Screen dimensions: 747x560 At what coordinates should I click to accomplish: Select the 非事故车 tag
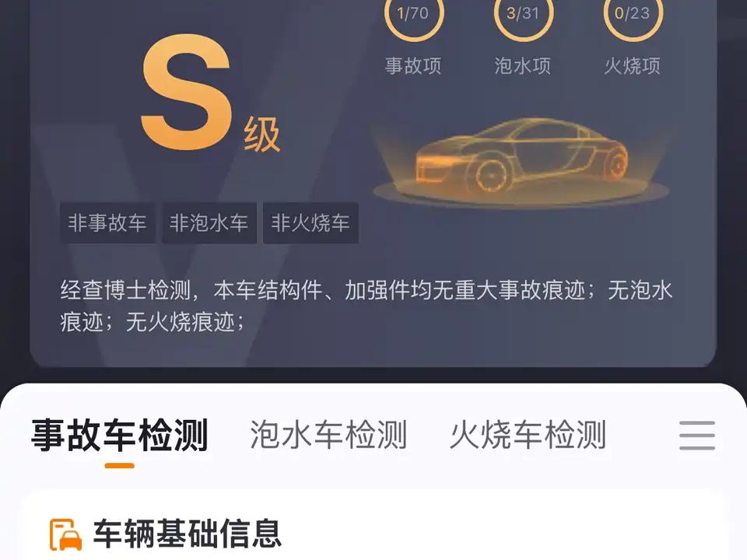(107, 223)
